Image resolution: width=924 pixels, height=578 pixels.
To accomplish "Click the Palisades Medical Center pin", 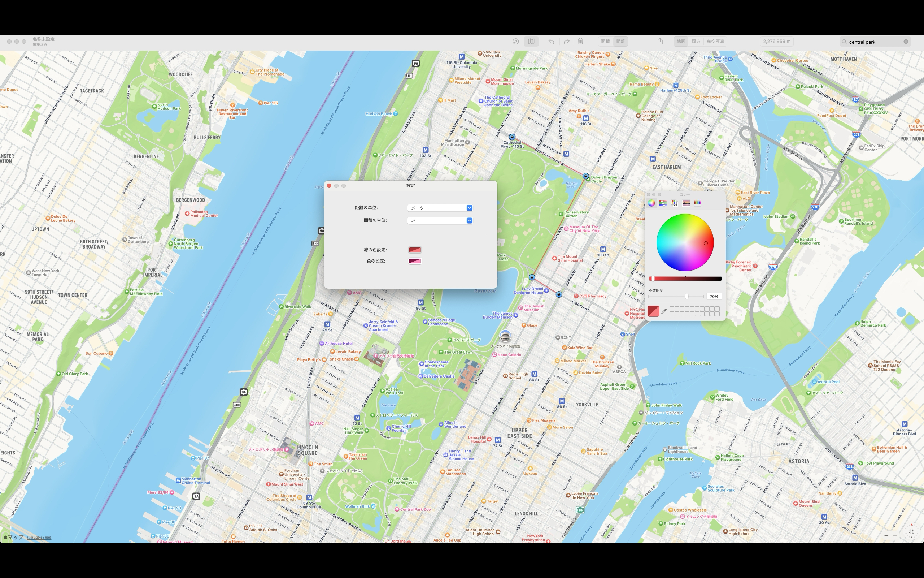I will click(x=187, y=214).
